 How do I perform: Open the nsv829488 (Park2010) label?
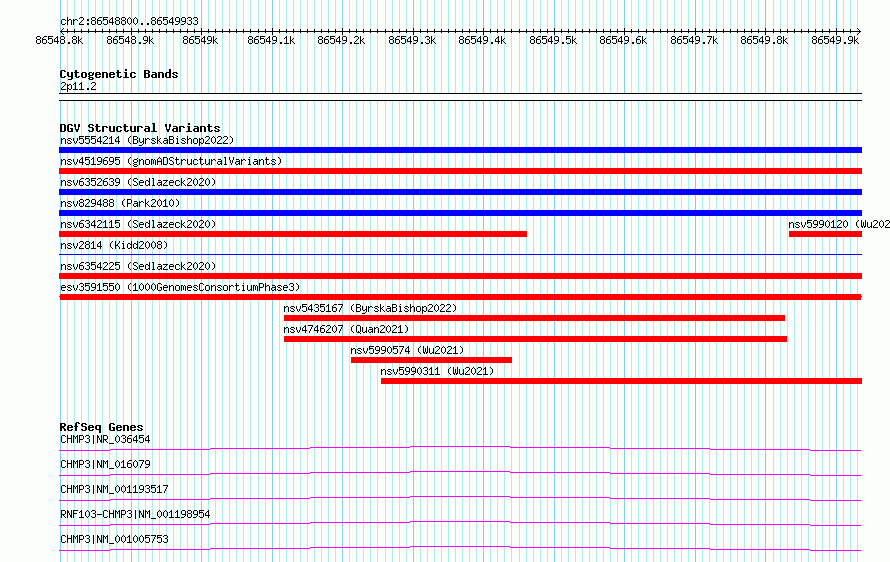tap(120, 203)
